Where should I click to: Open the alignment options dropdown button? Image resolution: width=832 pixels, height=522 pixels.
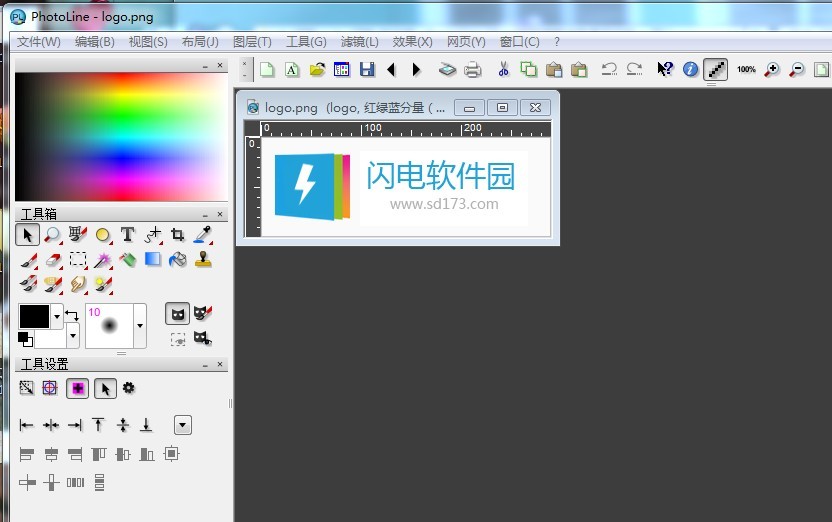183,425
